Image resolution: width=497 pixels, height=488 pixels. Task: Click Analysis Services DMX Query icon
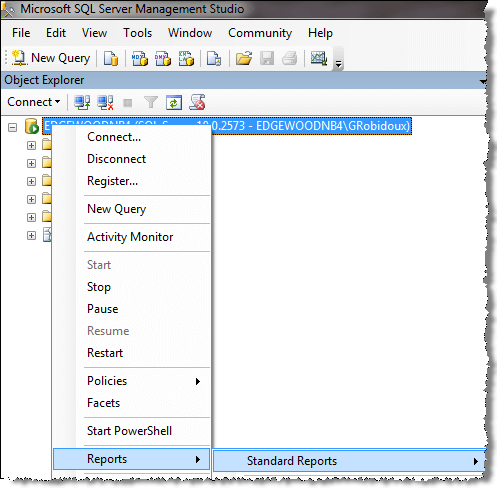click(163, 58)
